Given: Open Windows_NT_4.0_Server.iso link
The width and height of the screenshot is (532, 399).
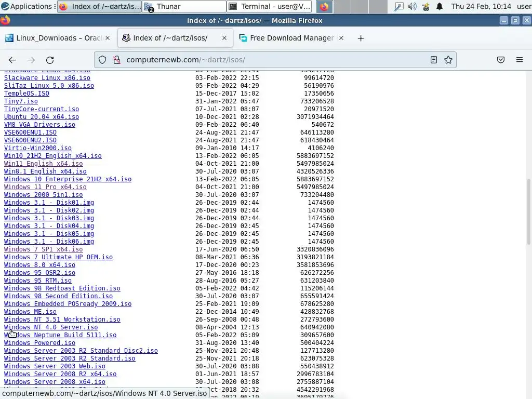Looking at the screenshot, I should (x=51, y=328).
